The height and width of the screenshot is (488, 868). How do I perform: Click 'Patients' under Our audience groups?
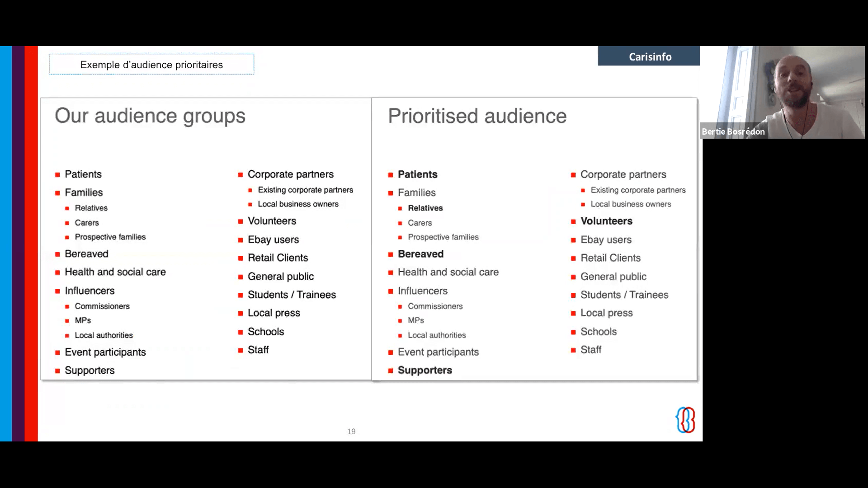pyautogui.click(x=83, y=174)
